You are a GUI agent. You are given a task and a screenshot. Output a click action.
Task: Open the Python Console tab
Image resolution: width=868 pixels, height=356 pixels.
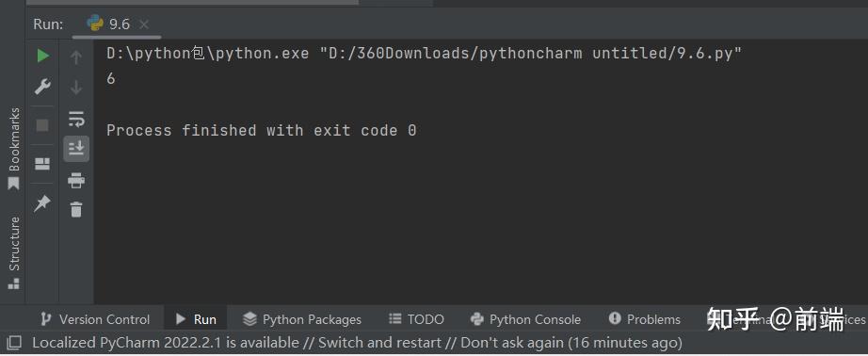(x=525, y=319)
